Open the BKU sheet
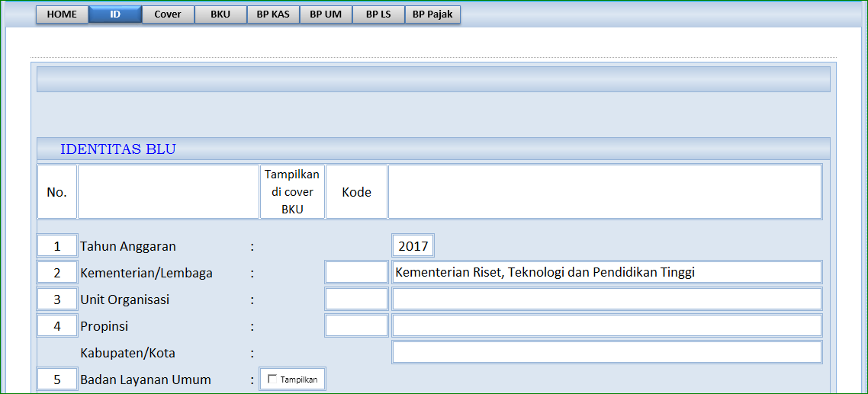The width and height of the screenshot is (868, 394). 220,15
